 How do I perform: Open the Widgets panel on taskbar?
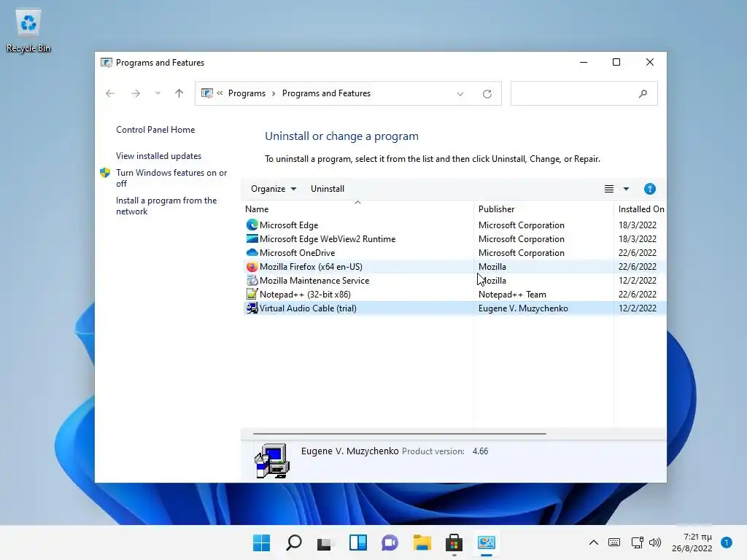pos(357,542)
